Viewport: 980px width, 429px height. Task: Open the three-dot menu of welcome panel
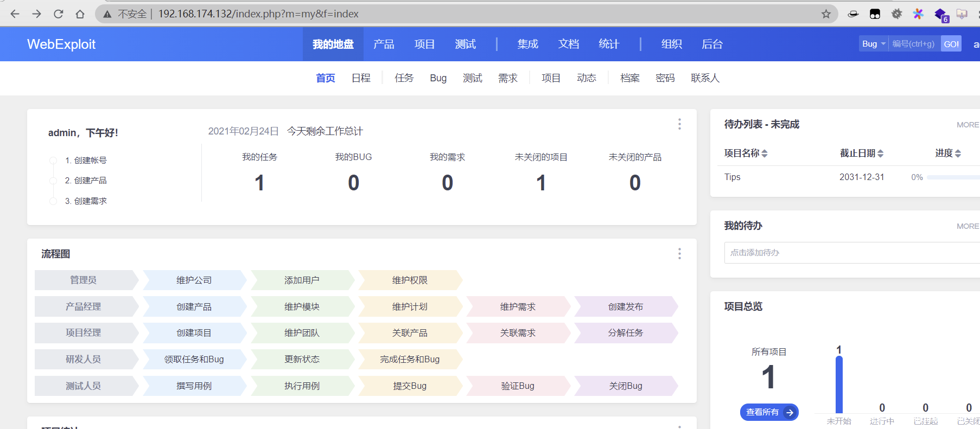tap(679, 124)
